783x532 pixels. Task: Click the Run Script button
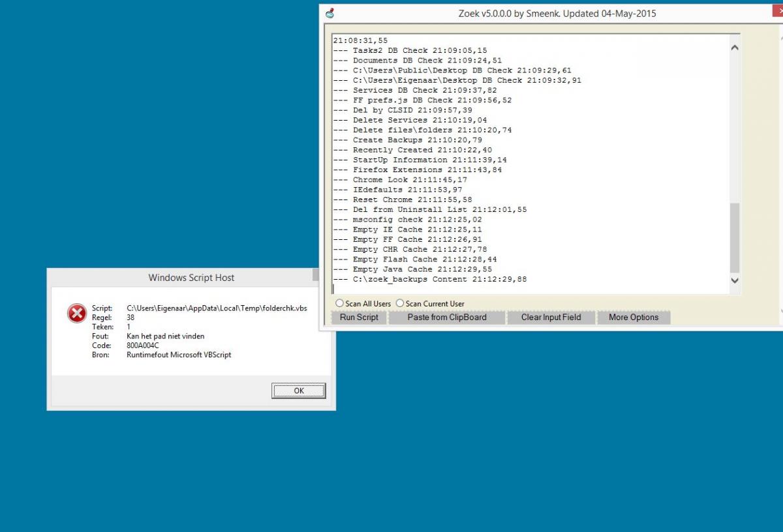pos(359,318)
